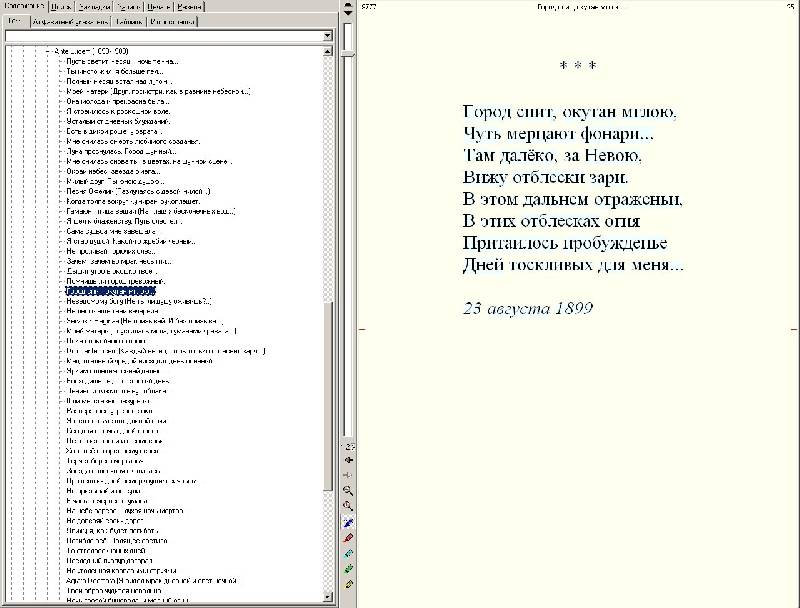The width and height of the screenshot is (800, 608).
Task: Zoom in with the plus magnifier icon
Action: pyautogui.click(x=348, y=506)
